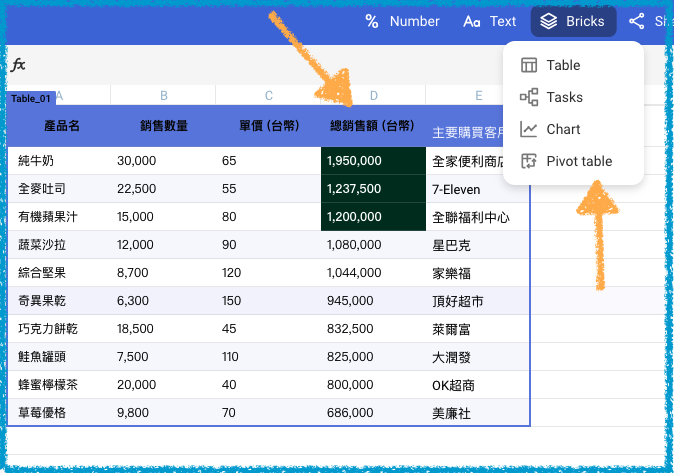Select column header B
674x473 pixels.
[x=164, y=96]
